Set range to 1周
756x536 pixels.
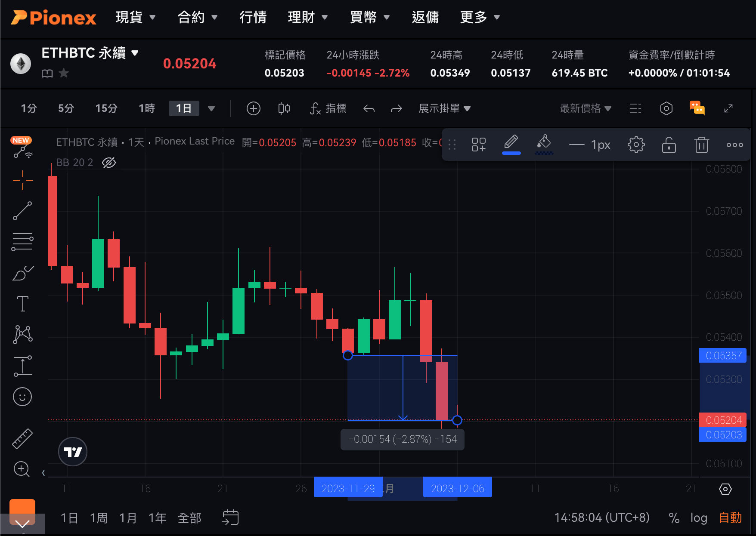pos(99,518)
